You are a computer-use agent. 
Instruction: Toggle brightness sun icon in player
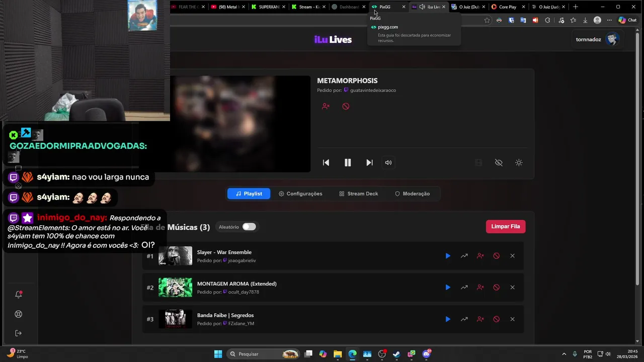click(519, 162)
